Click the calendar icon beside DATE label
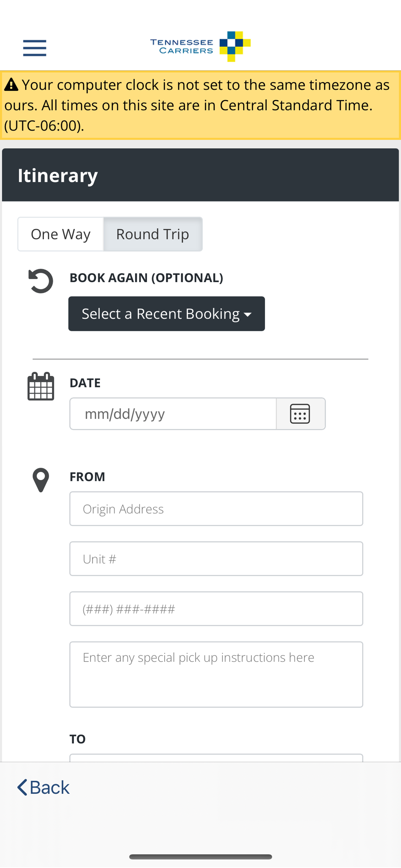The width and height of the screenshot is (401, 868). [41, 386]
